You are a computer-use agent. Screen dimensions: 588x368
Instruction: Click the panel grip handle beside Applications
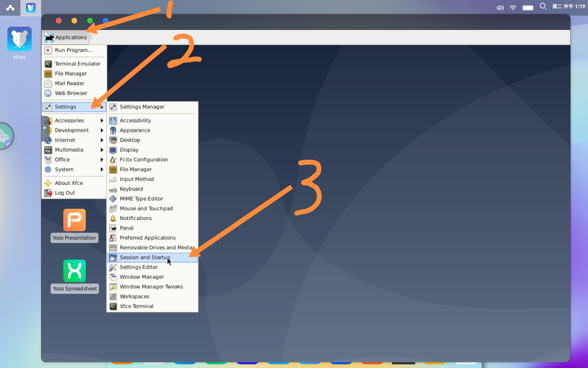coord(91,37)
